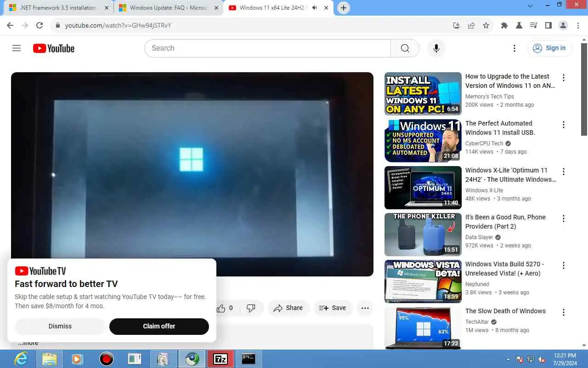
Task: Click the CyberCPU Tech channel name
Action: pyautogui.click(x=484, y=144)
